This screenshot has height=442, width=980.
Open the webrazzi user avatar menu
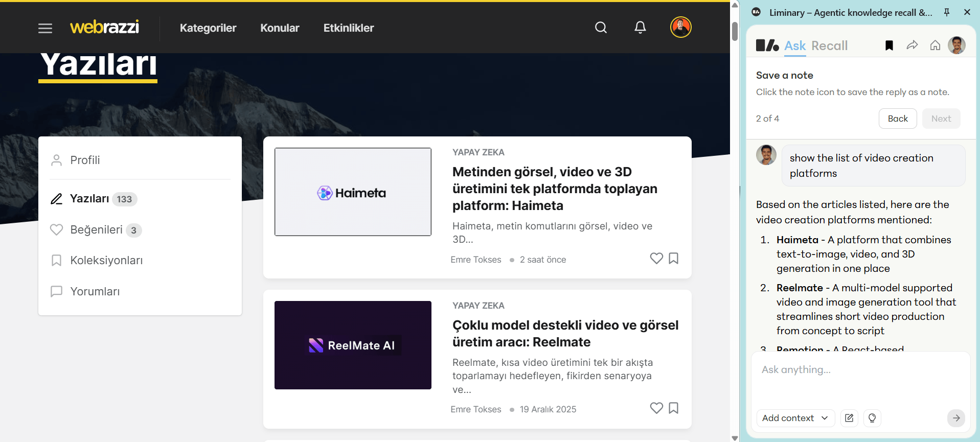point(680,27)
